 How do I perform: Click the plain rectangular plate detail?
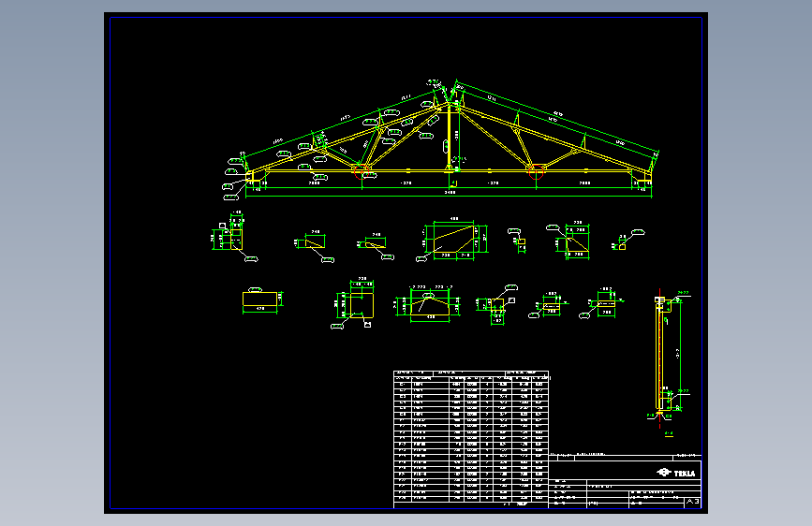point(260,300)
